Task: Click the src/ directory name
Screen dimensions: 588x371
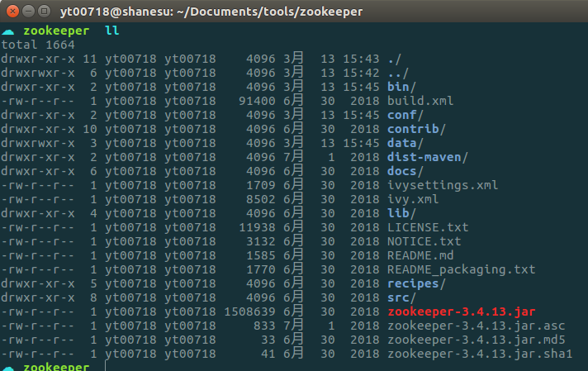Action: tap(401, 297)
